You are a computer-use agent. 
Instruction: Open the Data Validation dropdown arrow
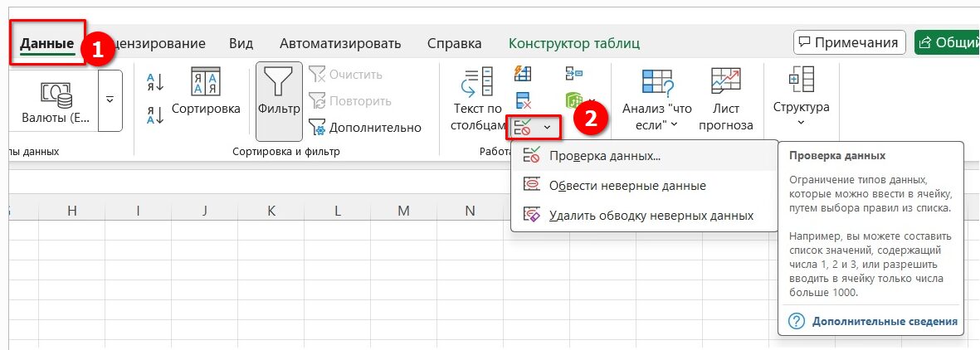pos(548,128)
